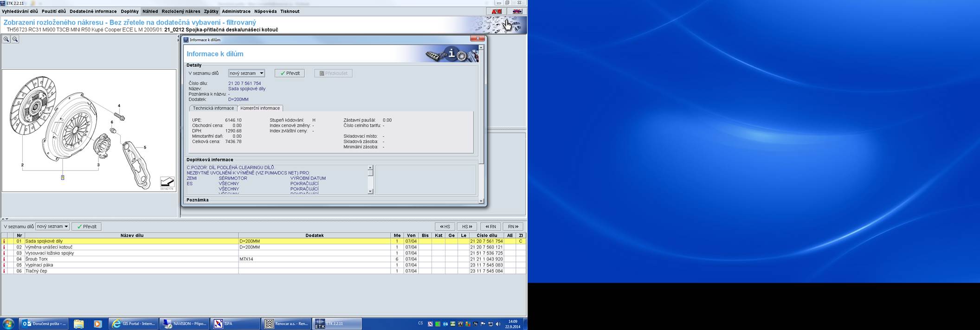The width and height of the screenshot is (980, 330).
Task: Switch to Technická informace tab
Action: tap(213, 108)
